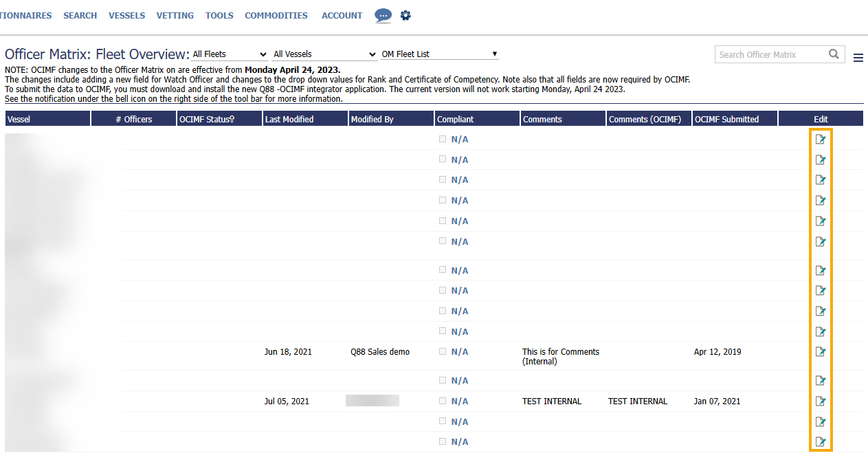Click the edit icon in the first table row
The width and height of the screenshot is (868, 462).
[x=820, y=140]
